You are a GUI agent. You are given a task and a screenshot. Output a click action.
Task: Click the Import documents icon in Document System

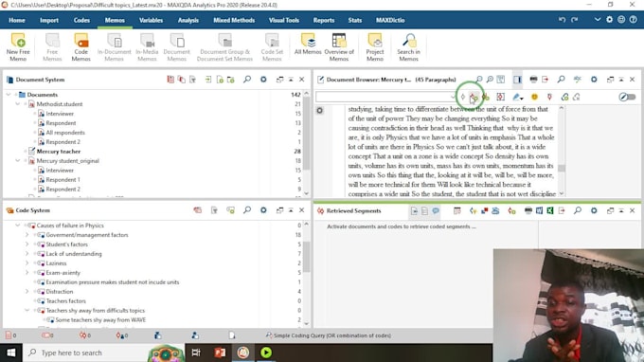tap(208, 80)
